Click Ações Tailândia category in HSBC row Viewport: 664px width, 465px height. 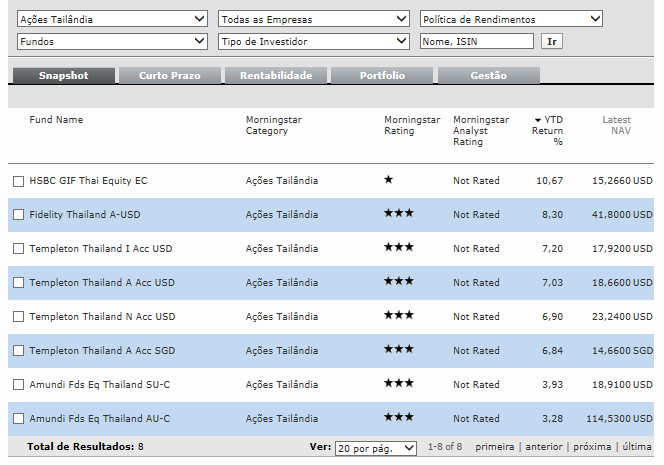click(x=282, y=181)
